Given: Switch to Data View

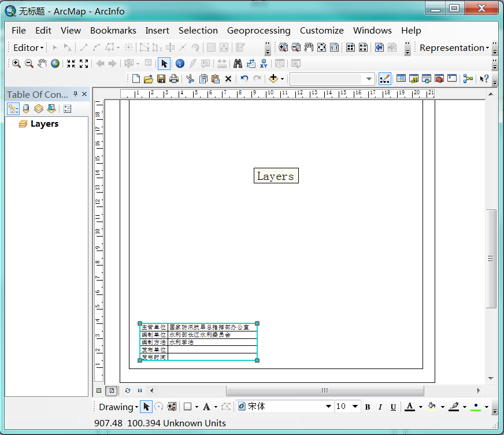Looking at the screenshot, I should (x=99, y=390).
